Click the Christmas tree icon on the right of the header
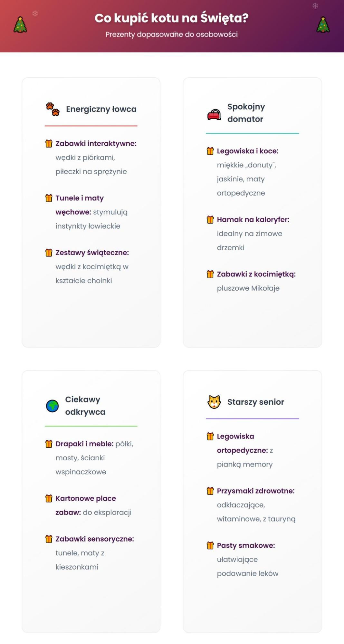 pos(323,25)
